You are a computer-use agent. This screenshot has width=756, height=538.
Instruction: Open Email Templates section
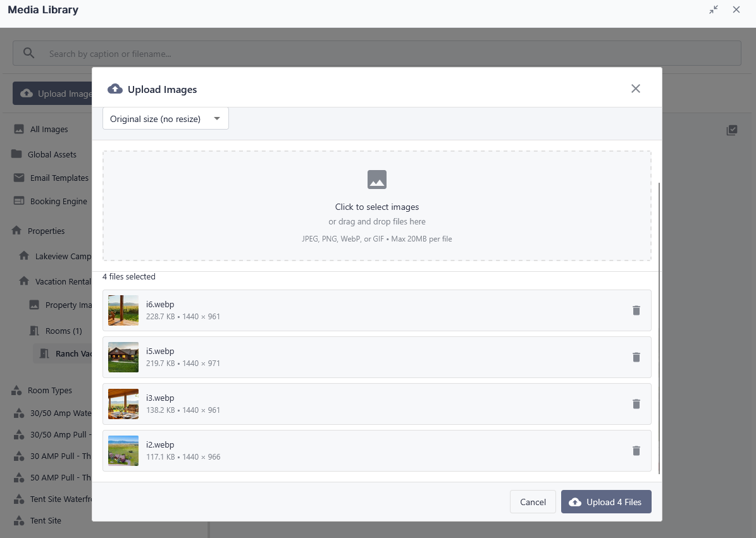pyautogui.click(x=59, y=178)
